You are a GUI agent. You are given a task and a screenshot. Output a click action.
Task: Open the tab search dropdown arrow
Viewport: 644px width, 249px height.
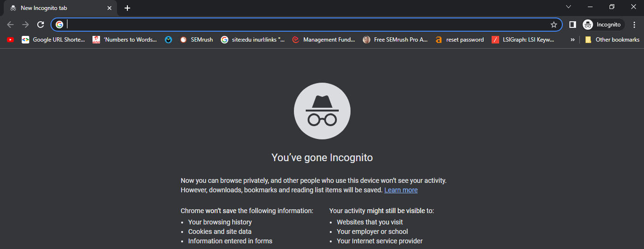pos(569,7)
